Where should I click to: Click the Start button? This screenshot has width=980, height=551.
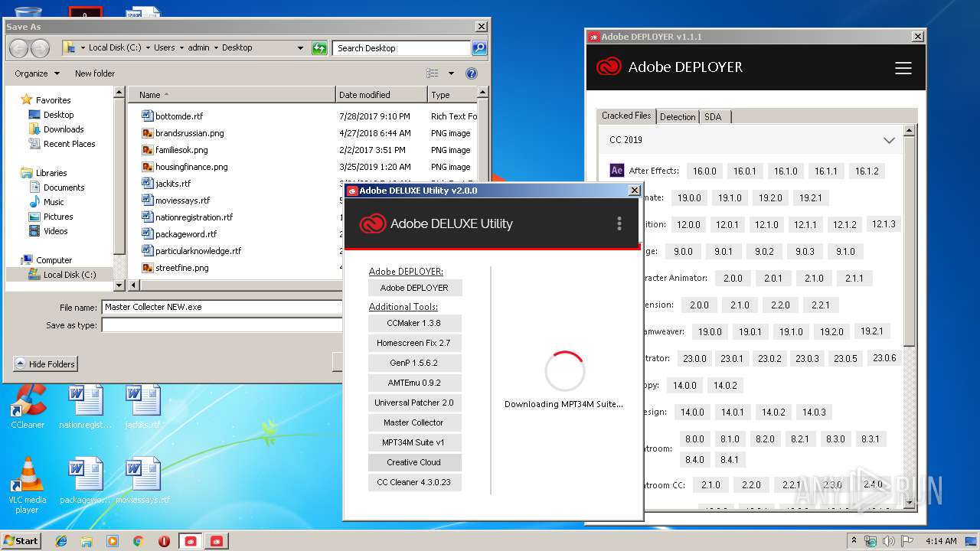(x=21, y=541)
